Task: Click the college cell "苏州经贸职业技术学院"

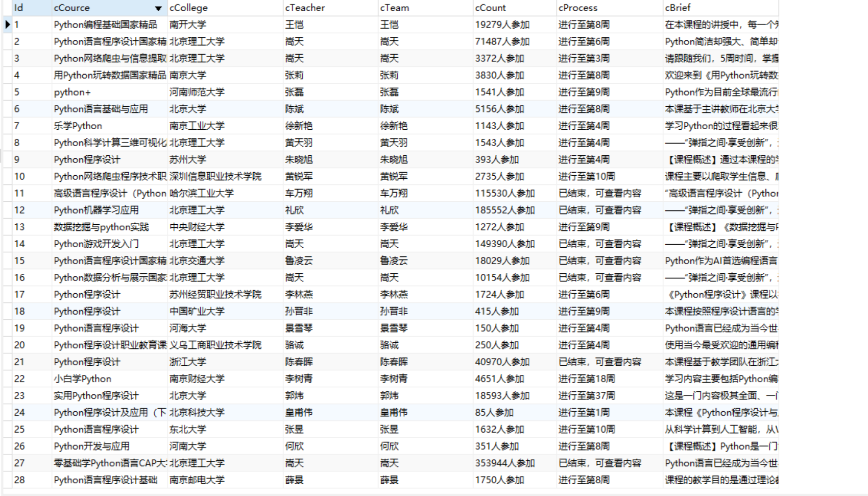Action: (x=225, y=294)
